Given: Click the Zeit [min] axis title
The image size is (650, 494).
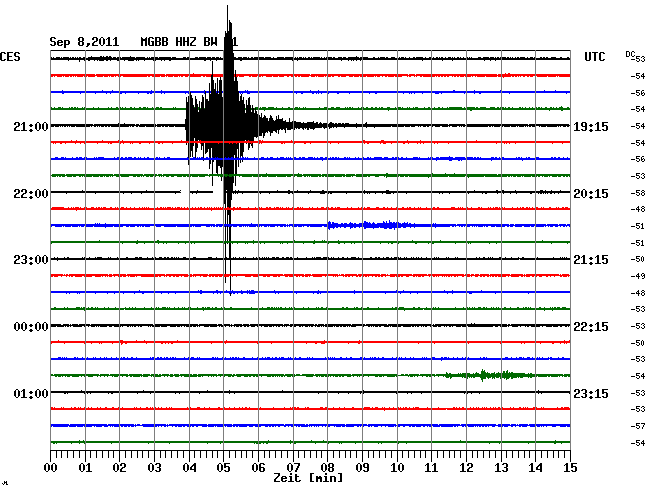Looking at the screenshot, I should pyautogui.click(x=308, y=478).
